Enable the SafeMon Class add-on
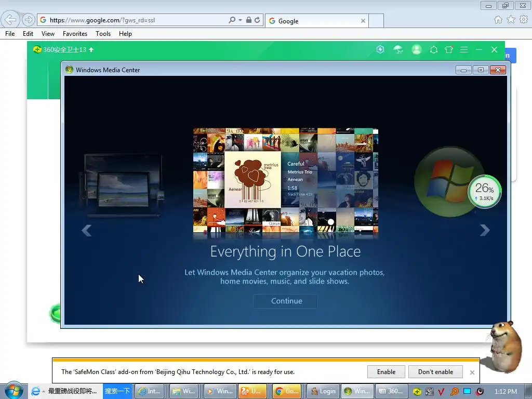The image size is (532, 399). coord(386,372)
